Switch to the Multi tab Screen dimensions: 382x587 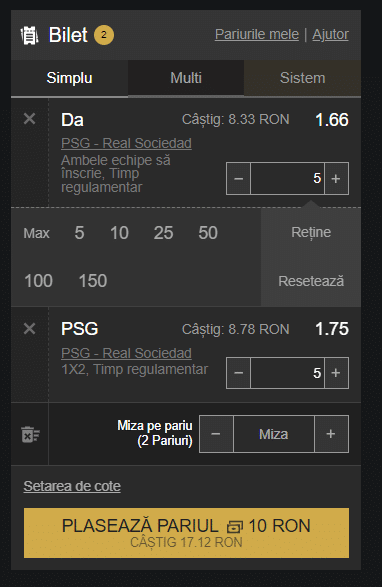click(186, 78)
